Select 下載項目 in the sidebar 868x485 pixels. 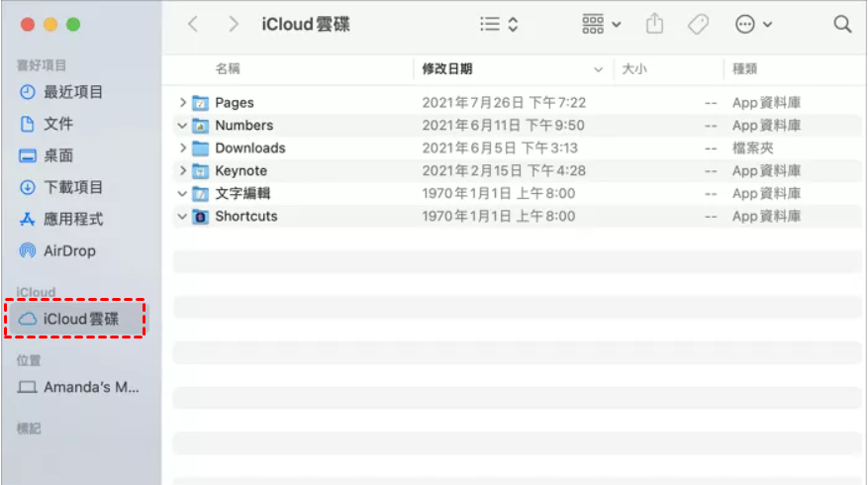coord(72,187)
